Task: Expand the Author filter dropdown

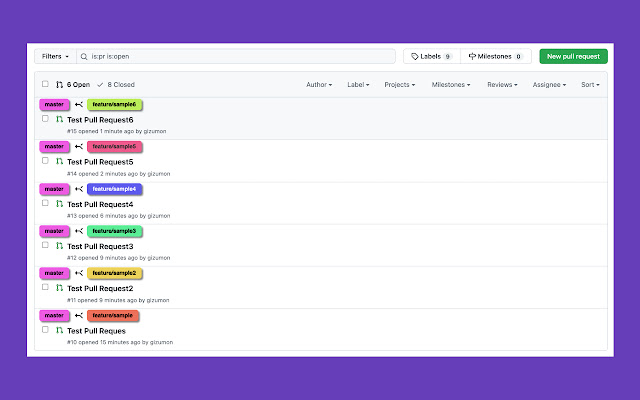Action: [319, 84]
